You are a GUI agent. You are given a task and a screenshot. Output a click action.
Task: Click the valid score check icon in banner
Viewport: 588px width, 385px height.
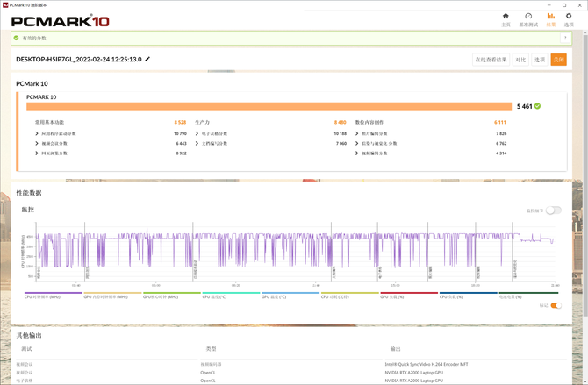point(16,38)
